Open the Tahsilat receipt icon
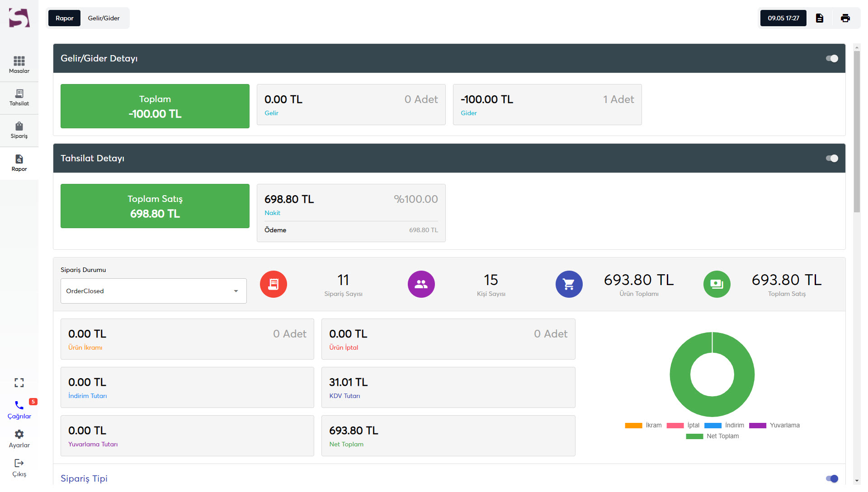The height and width of the screenshot is (492, 868). point(19,94)
